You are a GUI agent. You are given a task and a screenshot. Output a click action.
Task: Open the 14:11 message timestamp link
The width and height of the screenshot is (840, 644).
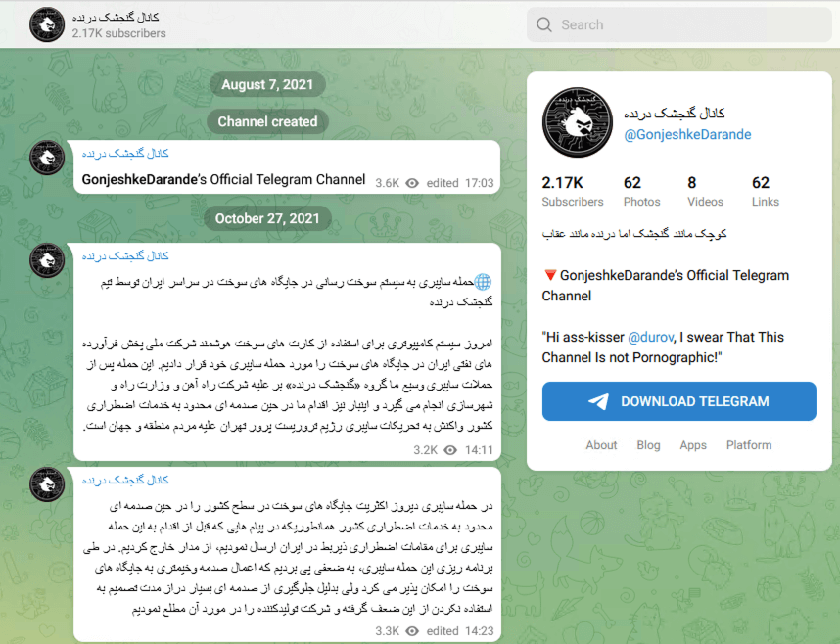[x=479, y=450]
